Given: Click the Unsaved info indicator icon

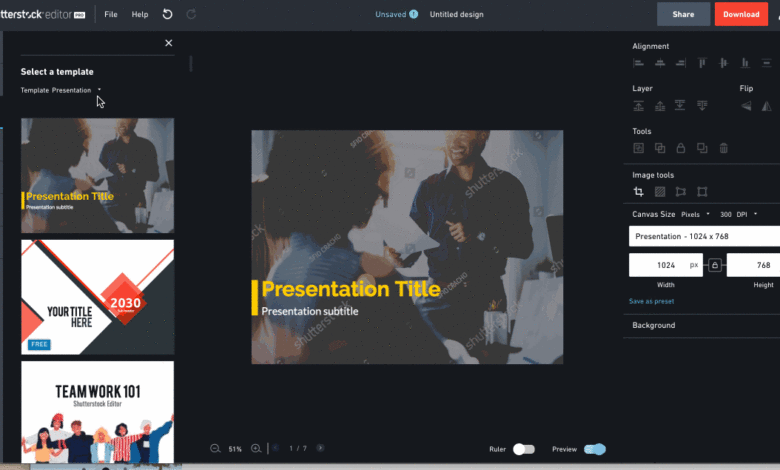Looking at the screenshot, I should [x=413, y=14].
